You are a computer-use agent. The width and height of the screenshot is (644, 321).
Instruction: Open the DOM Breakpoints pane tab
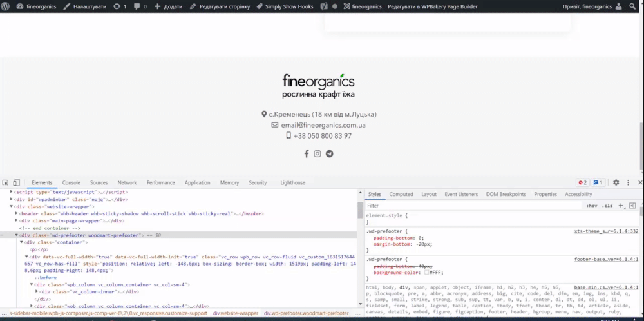[x=506, y=195]
